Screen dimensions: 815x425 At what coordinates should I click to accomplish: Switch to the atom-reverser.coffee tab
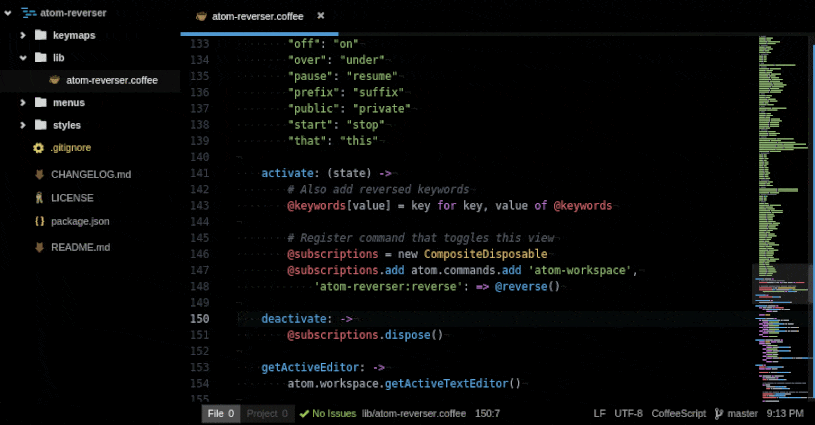pyautogui.click(x=257, y=17)
